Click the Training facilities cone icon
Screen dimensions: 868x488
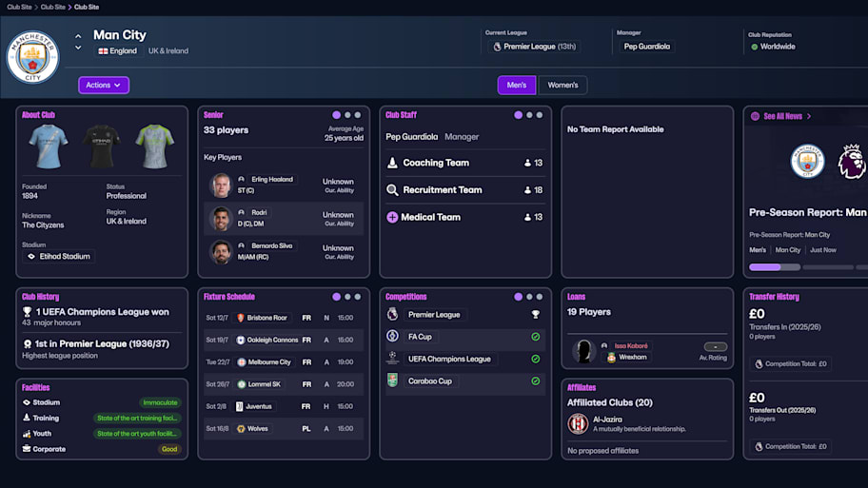[26, 418]
